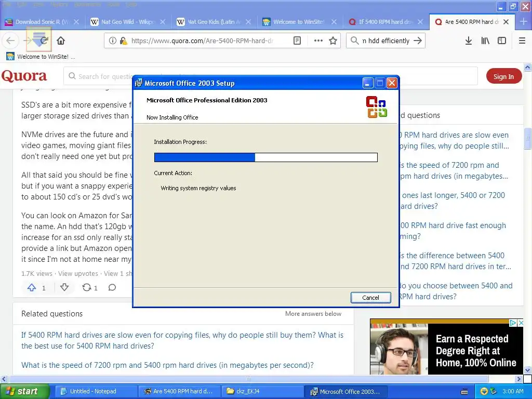The width and height of the screenshot is (532, 399).
Task: Click the Quora logo
Action: (24, 76)
